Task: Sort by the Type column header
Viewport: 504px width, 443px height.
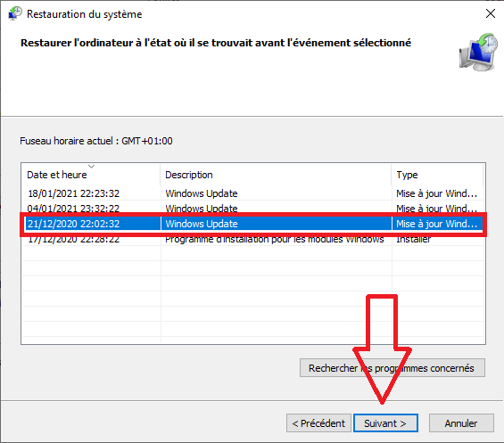Action: click(437, 175)
